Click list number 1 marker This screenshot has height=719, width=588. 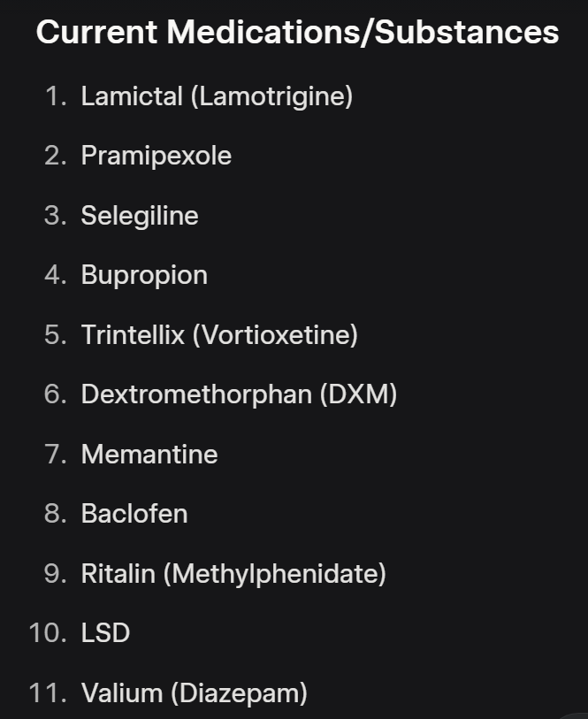pos(56,96)
